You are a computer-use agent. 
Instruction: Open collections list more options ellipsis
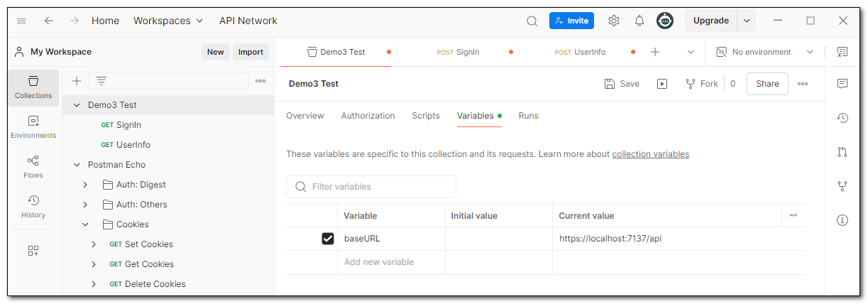click(x=260, y=81)
